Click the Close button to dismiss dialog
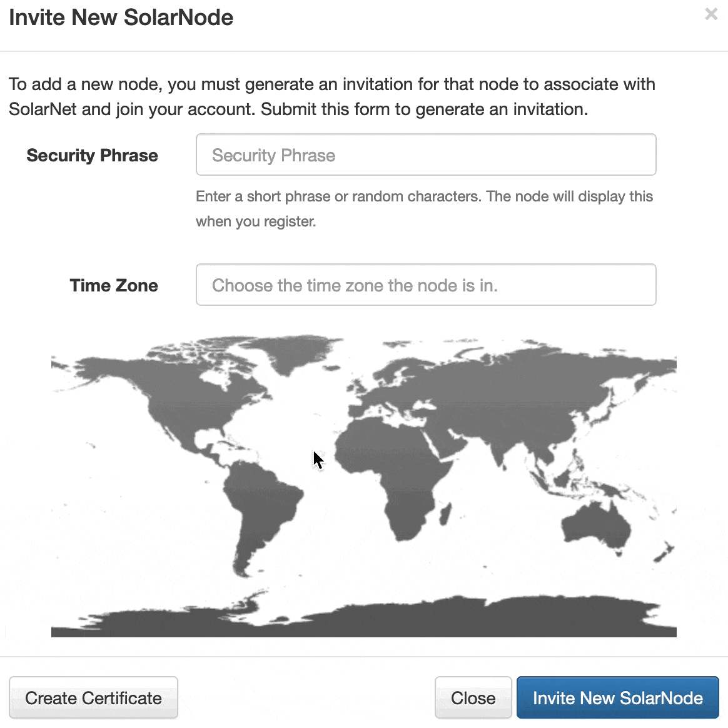This screenshot has width=728, height=728. tap(473, 697)
